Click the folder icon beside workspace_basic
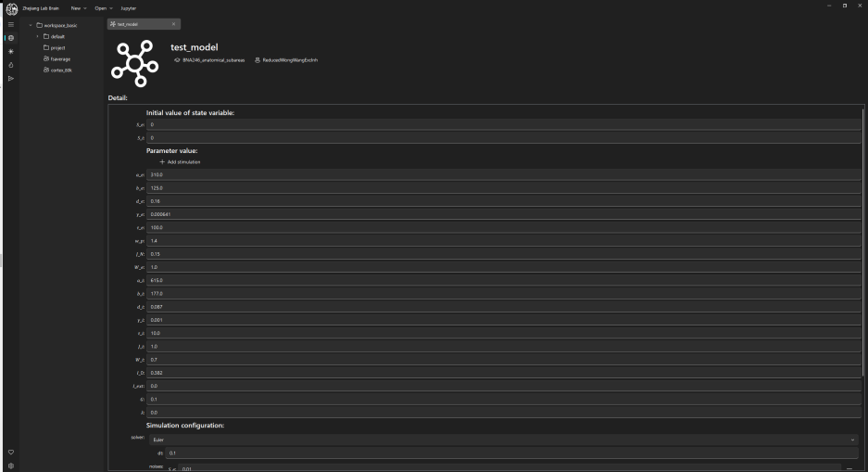Image resolution: width=868 pixels, height=472 pixels. tap(39, 25)
